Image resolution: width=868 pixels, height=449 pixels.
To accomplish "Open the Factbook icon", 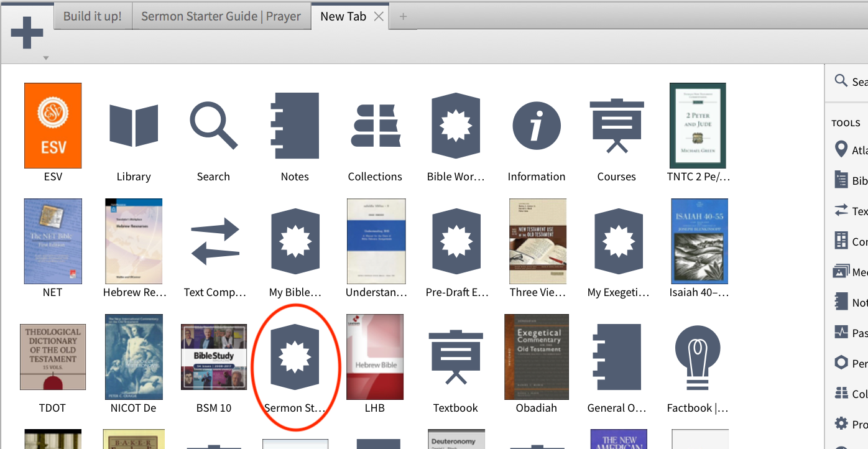I will 697,357.
